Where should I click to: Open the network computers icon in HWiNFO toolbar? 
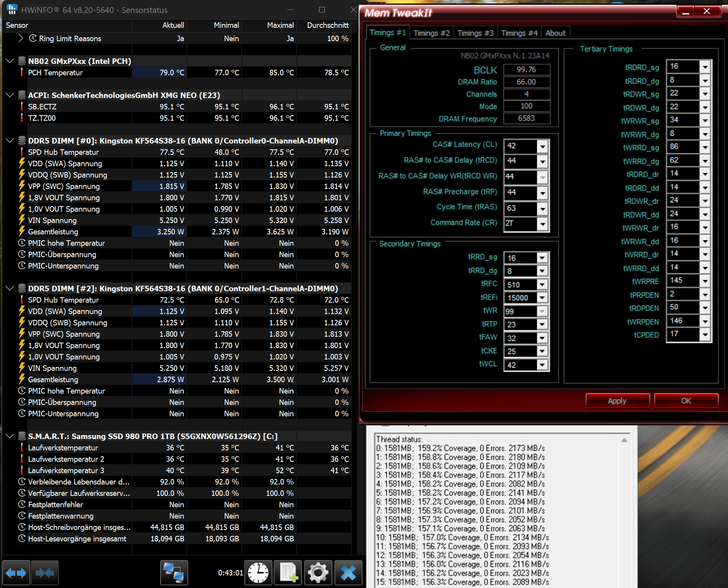174,573
